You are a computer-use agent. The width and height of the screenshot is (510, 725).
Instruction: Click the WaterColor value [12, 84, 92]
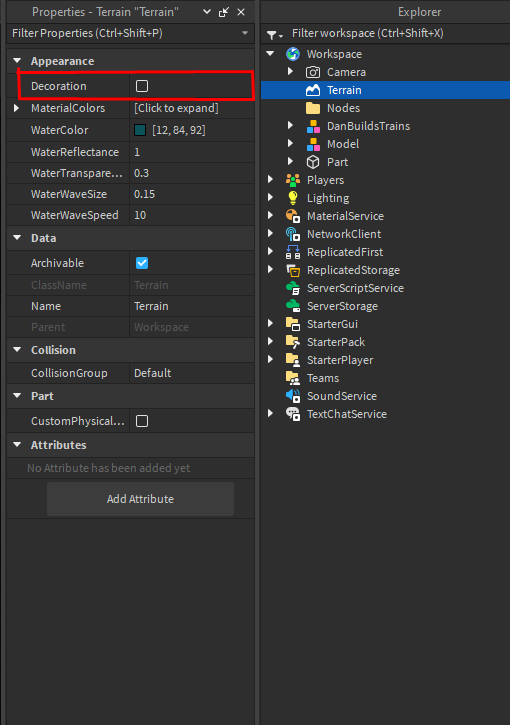(178, 130)
